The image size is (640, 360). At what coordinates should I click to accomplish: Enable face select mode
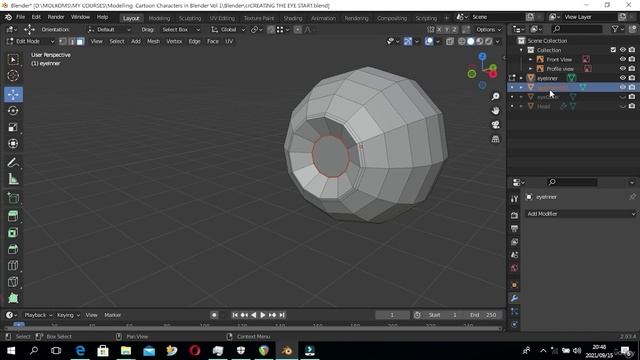(x=80, y=41)
